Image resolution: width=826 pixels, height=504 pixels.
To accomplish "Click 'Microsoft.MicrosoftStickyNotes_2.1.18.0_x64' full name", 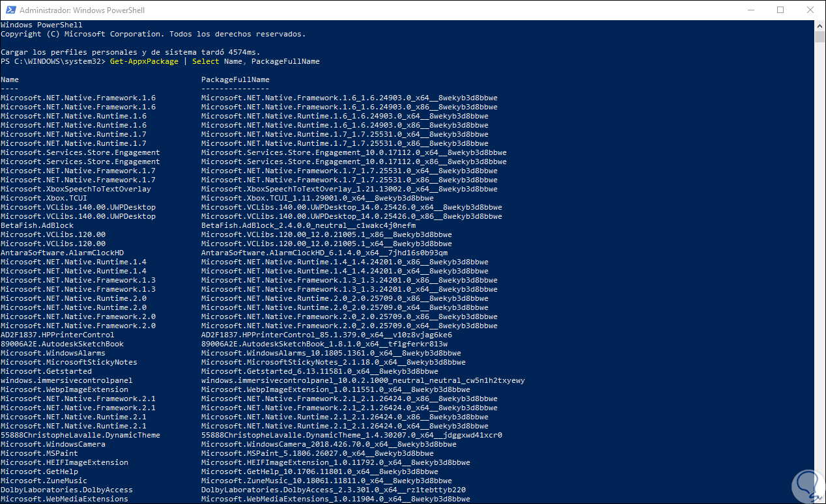I will click(334, 362).
